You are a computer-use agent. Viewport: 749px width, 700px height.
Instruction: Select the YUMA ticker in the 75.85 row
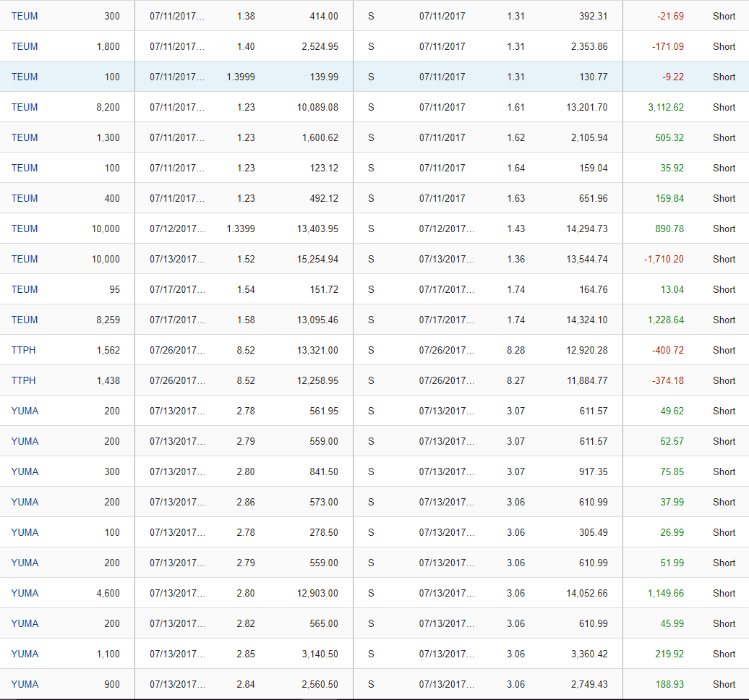click(25, 471)
